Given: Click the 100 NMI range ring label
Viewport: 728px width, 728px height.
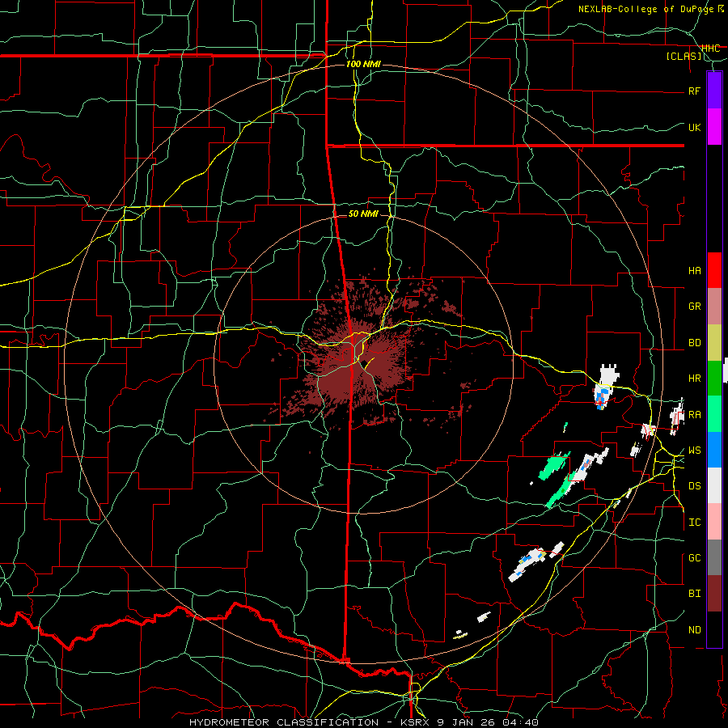Looking at the screenshot, I should pyautogui.click(x=363, y=64).
